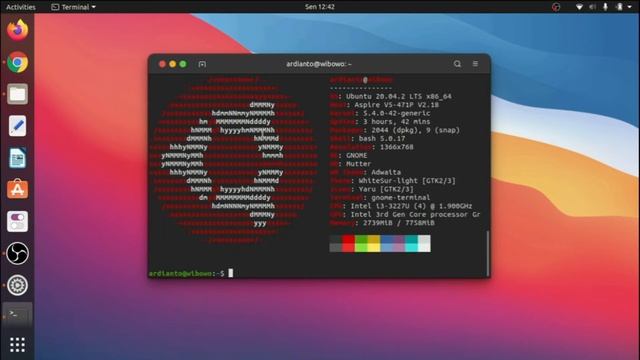Open the Settings gear dock icon
Image resolution: width=640 pixels, height=360 pixels.
(x=18, y=285)
